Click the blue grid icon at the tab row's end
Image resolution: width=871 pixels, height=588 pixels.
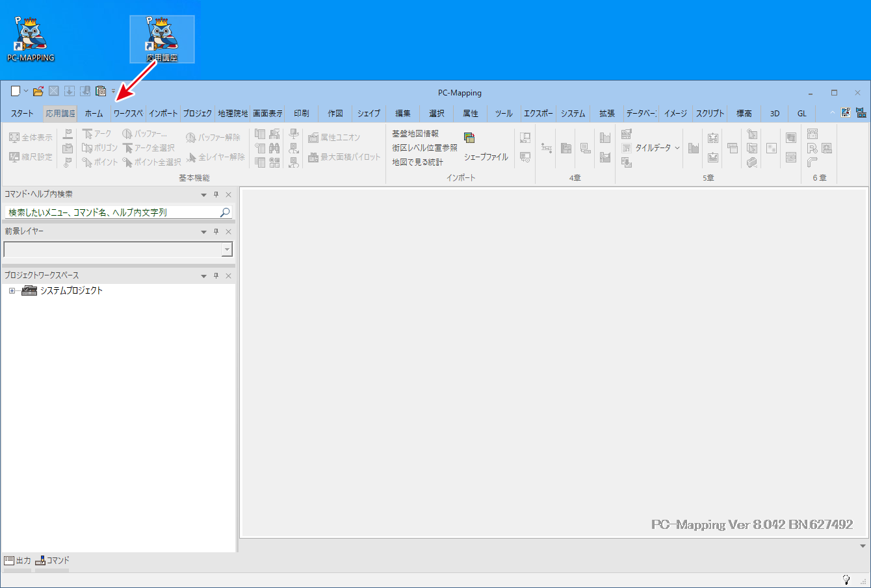pos(861,113)
